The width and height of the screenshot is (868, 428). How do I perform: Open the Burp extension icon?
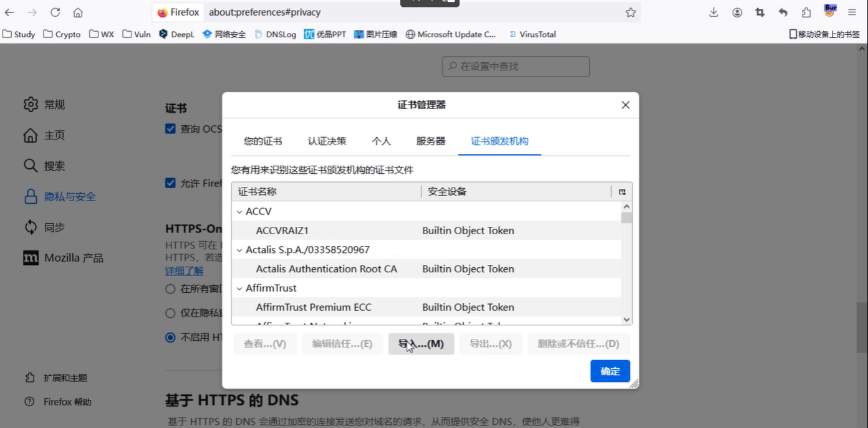pos(830,11)
